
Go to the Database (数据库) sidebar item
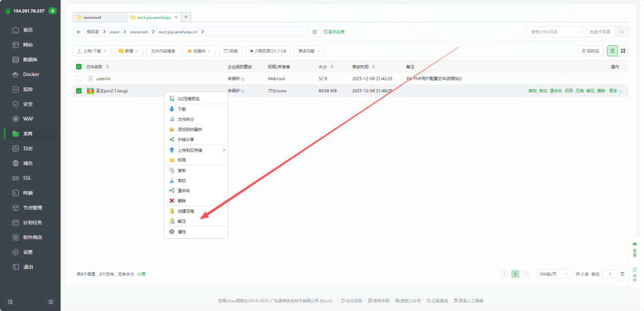click(x=30, y=60)
